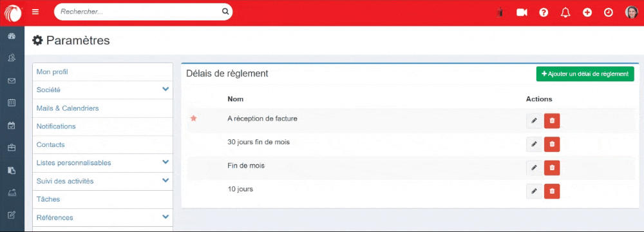The height and width of the screenshot is (232, 644).
Task: Open notifications bell icon
Action: tap(565, 12)
